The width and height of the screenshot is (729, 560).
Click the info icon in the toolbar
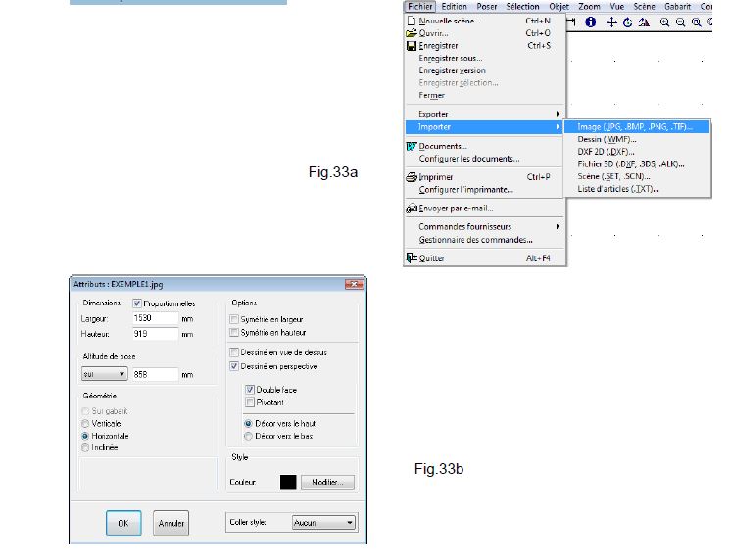pyautogui.click(x=591, y=22)
